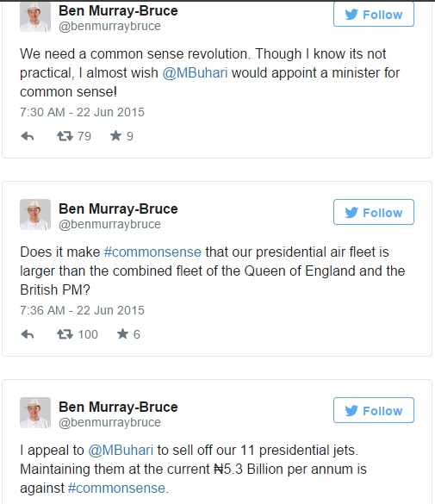Open @benmurraybruce handle on third tweet

[109, 422]
